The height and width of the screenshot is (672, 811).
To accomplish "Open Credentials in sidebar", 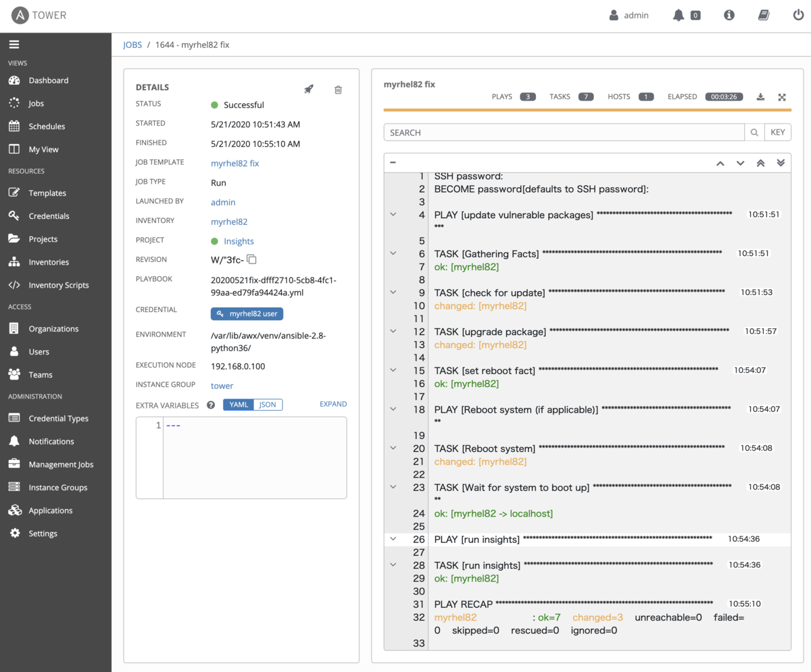I will click(x=49, y=216).
